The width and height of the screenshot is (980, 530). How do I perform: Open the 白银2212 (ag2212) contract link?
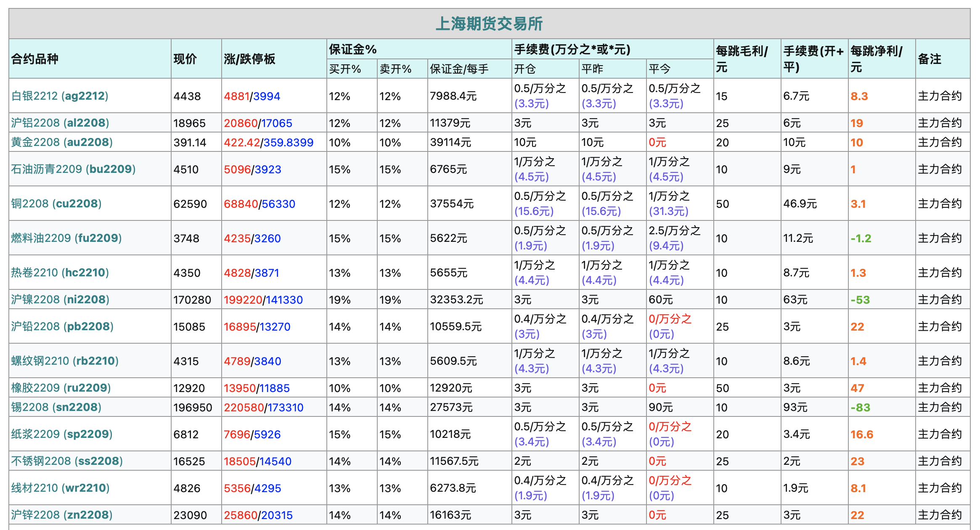coord(60,96)
